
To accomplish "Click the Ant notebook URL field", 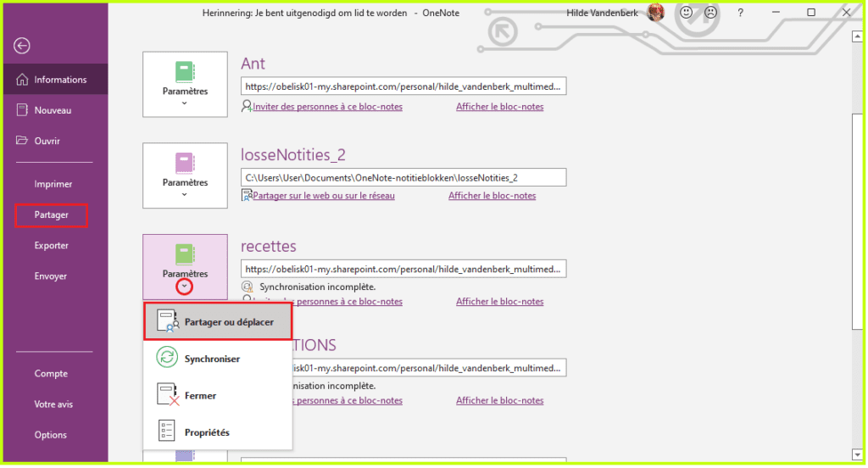I will (403, 86).
